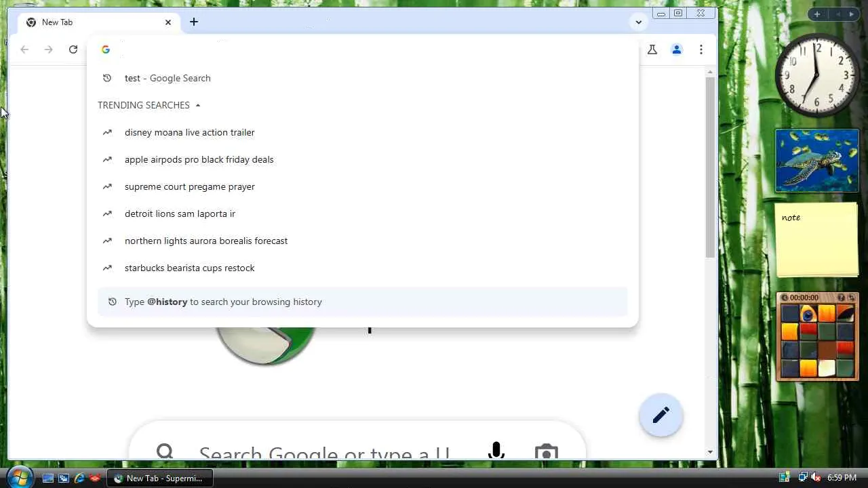Launch Internet Explorer from quick launch

point(79,478)
